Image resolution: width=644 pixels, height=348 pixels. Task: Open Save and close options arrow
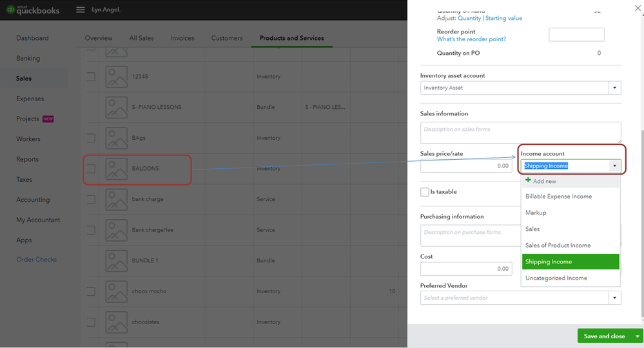(x=638, y=336)
